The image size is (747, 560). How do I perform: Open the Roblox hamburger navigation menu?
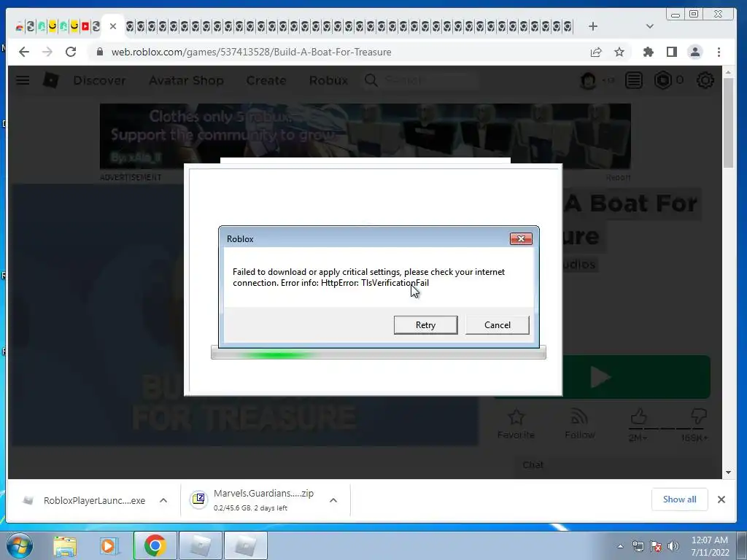(x=23, y=80)
